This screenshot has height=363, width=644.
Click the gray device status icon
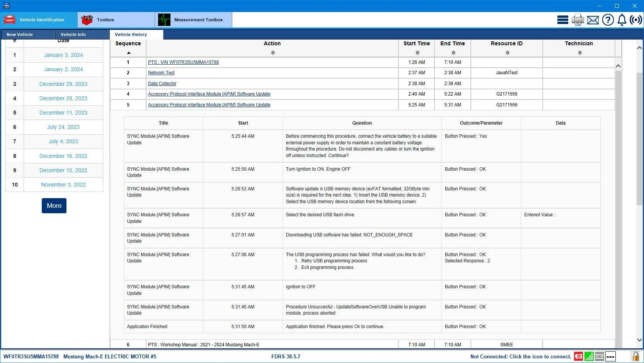(600, 356)
